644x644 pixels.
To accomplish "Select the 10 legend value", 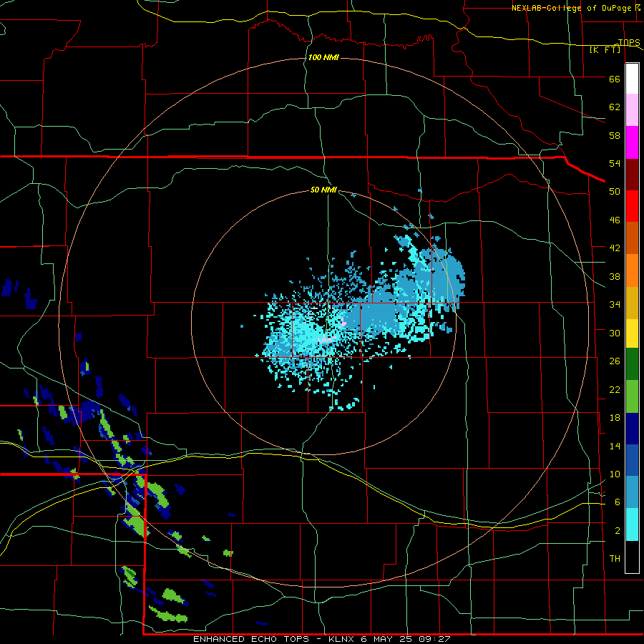I will pyautogui.click(x=615, y=474).
